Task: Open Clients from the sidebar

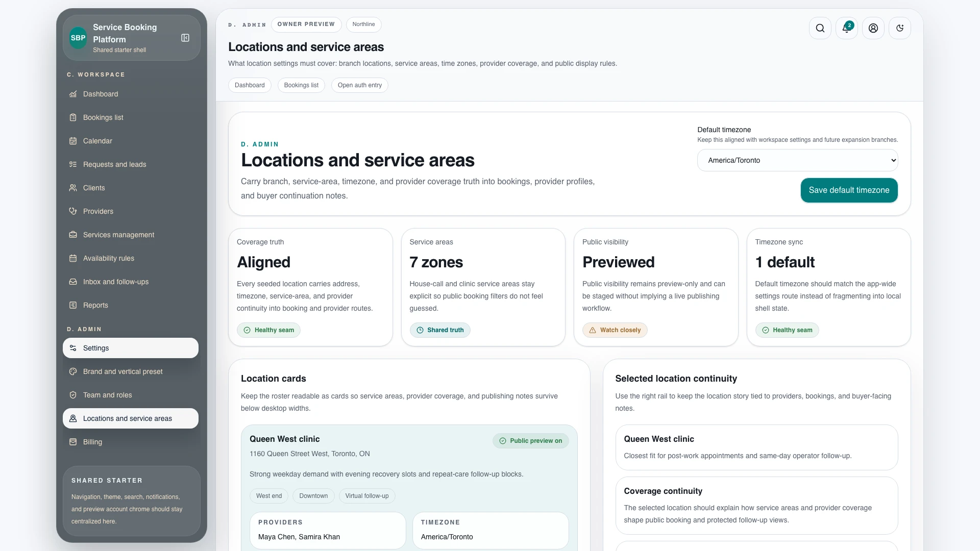Action: tap(131, 188)
